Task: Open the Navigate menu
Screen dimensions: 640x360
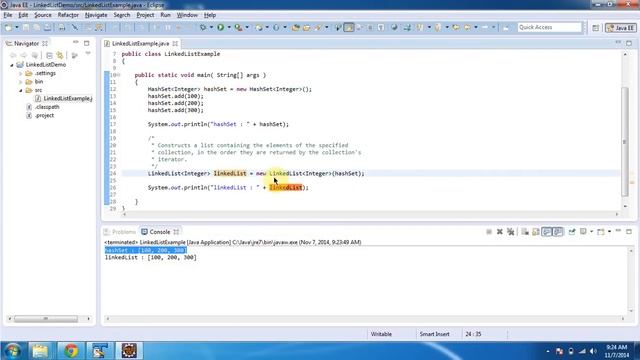Action: pos(96,15)
